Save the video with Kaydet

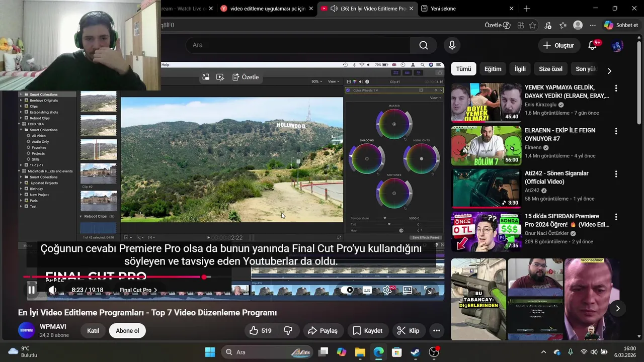[367, 330]
